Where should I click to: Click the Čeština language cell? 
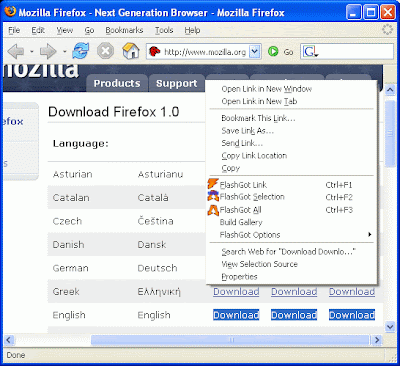click(155, 221)
